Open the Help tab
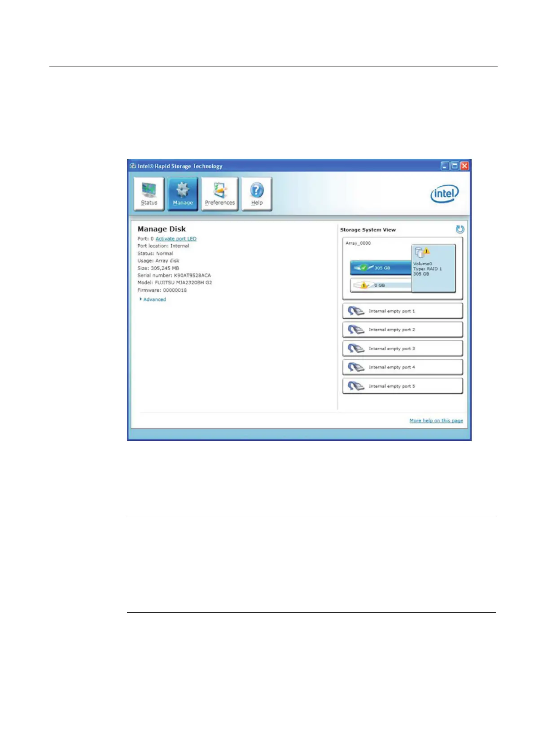Screen dimensions: 534x756 point(257,193)
